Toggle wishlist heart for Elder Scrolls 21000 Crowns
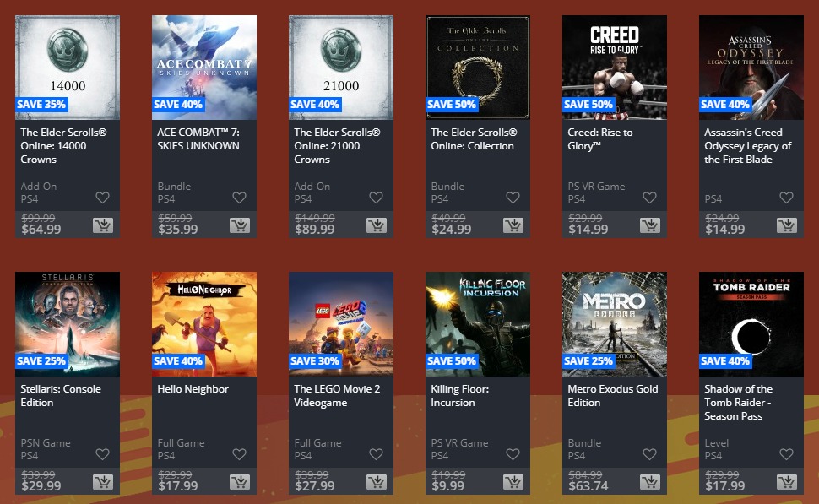Viewport: 819px width, 504px height. (376, 198)
